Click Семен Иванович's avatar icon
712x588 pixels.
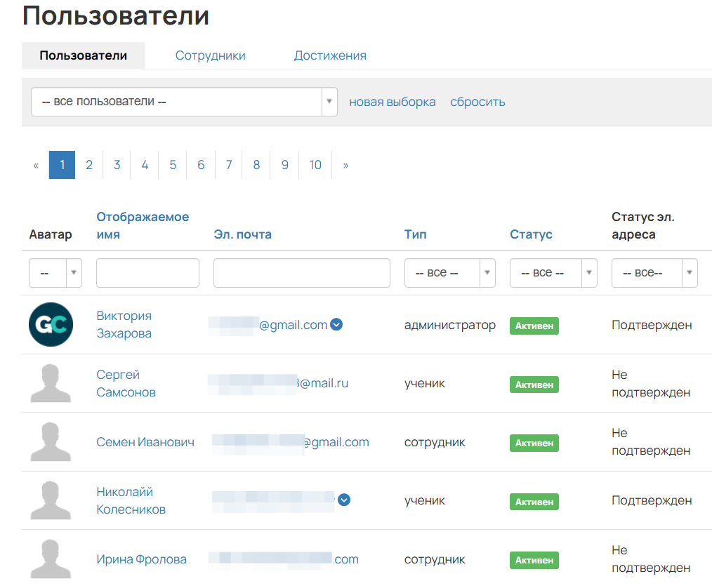[51, 442]
